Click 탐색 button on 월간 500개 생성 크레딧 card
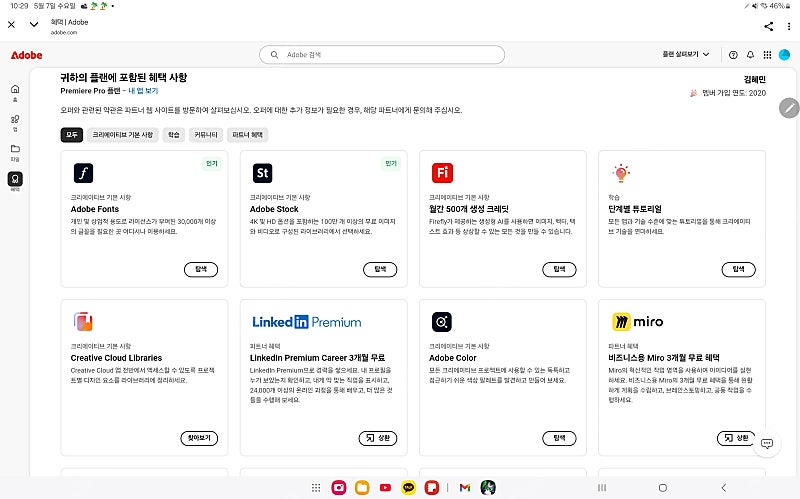 click(x=559, y=269)
